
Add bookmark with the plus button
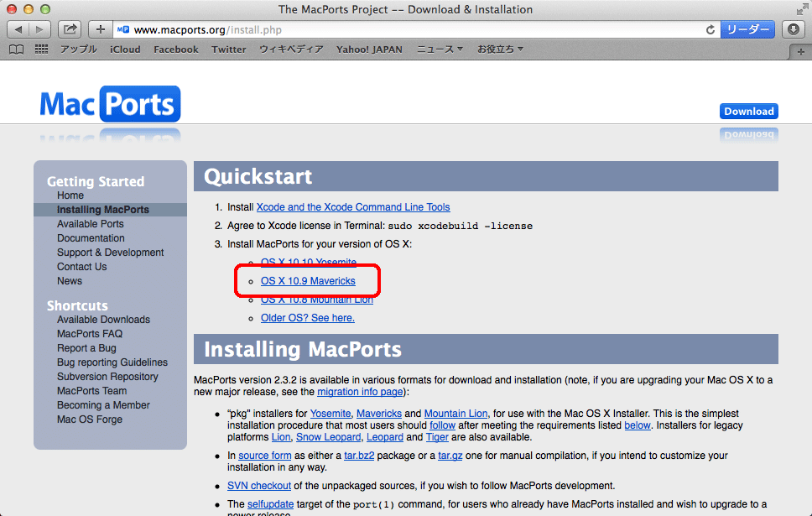(x=101, y=29)
